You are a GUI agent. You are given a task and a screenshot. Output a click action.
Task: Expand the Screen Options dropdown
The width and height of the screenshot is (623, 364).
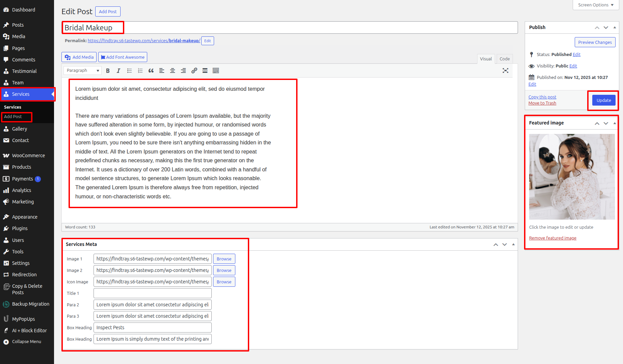(596, 5)
